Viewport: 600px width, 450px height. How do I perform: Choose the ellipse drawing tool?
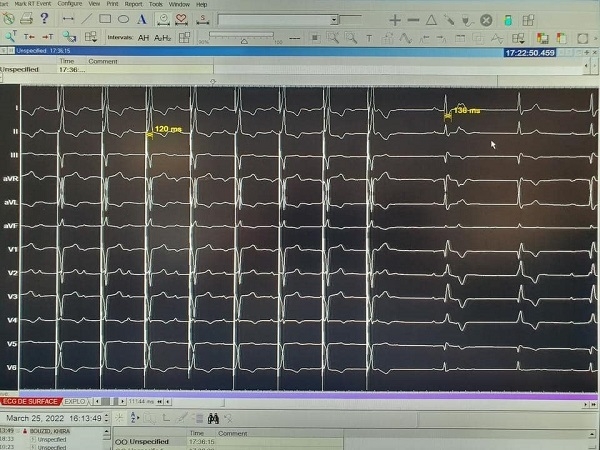coord(123,19)
